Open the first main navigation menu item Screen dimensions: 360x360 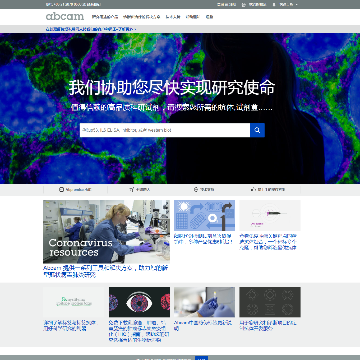105,17
